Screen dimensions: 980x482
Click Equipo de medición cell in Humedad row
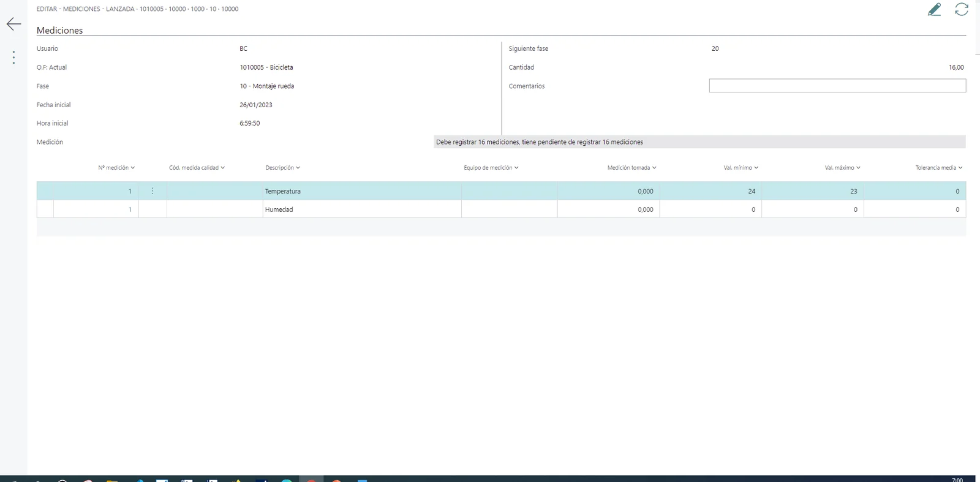coord(510,209)
